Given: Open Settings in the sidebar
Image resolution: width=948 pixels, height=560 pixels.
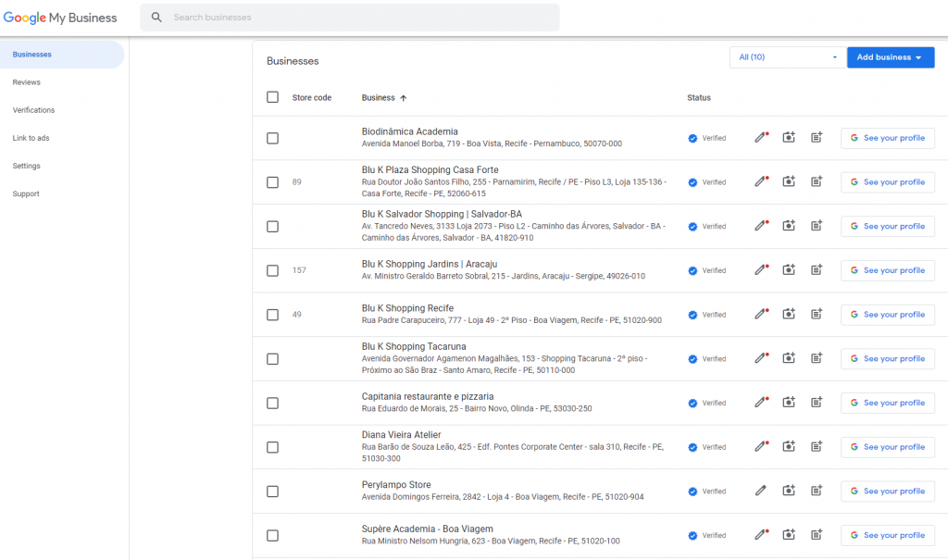Looking at the screenshot, I should (x=27, y=166).
